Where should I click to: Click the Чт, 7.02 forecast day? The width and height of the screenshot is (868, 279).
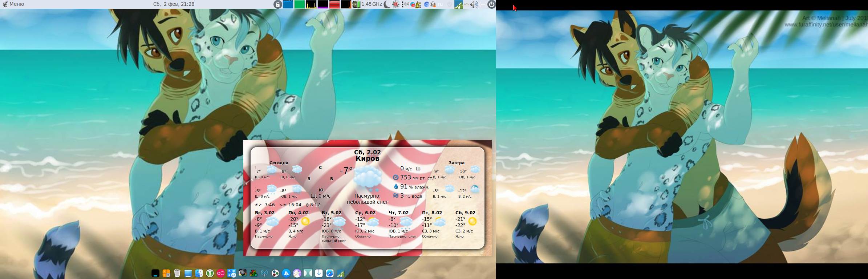[x=398, y=213]
